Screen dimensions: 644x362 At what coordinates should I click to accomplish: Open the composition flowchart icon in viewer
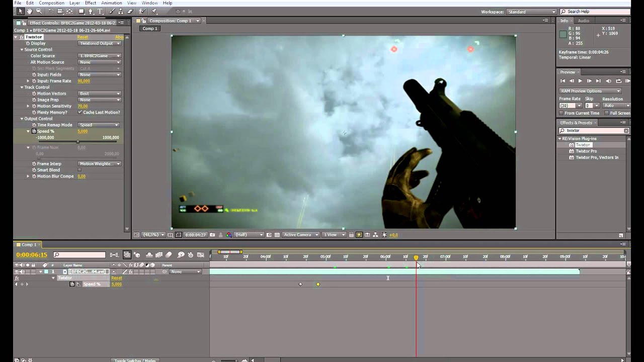click(x=375, y=235)
